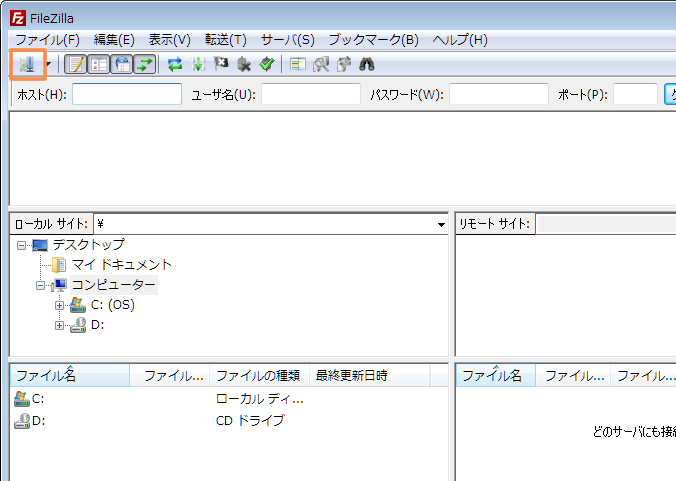Expand the local site path dropdown
This screenshot has width=676, height=481.
tap(441, 225)
